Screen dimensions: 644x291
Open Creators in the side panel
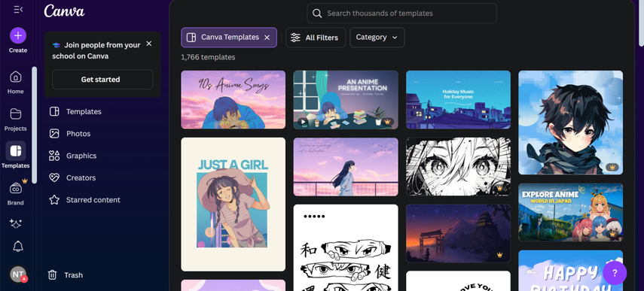pos(72,178)
